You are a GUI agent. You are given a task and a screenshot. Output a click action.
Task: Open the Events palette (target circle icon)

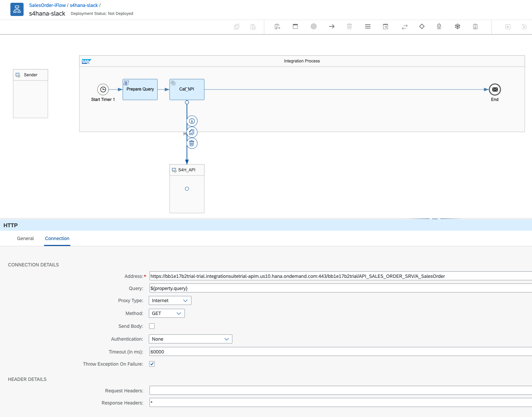[x=314, y=26]
